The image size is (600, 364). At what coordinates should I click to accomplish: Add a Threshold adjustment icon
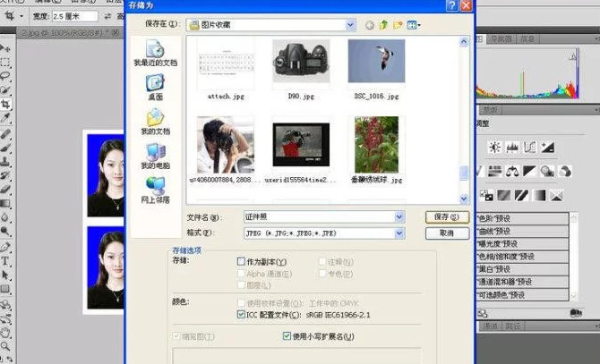pos(521,196)
